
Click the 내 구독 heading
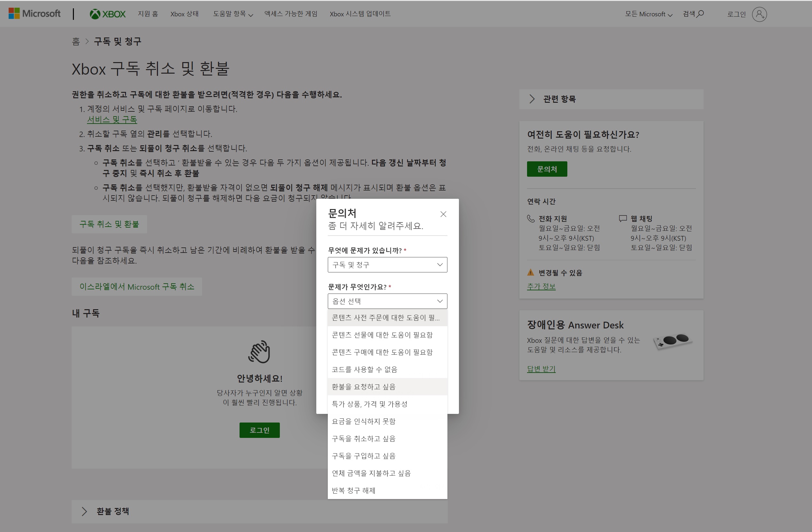pos(86,313)
